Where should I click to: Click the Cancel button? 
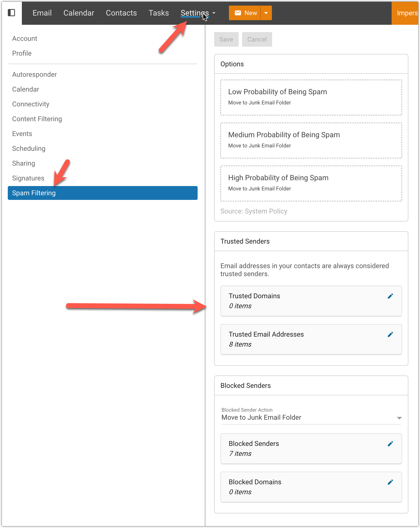tap(257, 39)
